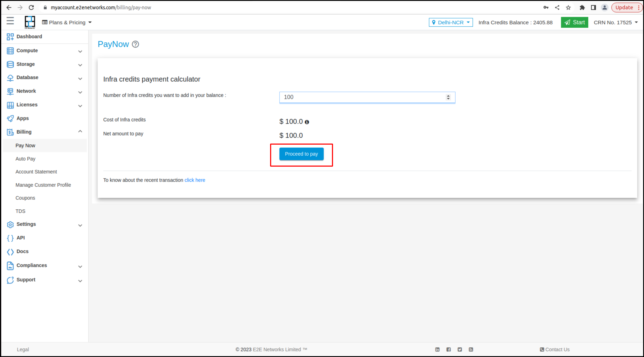Image resolution: width=644 pixels, height=357 pixels.
Task: Click Proceed to pay button
Action: (301, 154)
